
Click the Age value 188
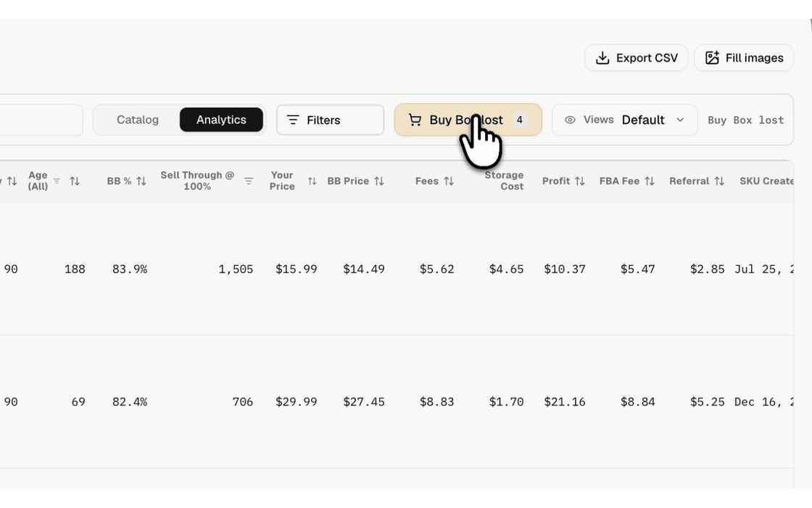(75, 269)
